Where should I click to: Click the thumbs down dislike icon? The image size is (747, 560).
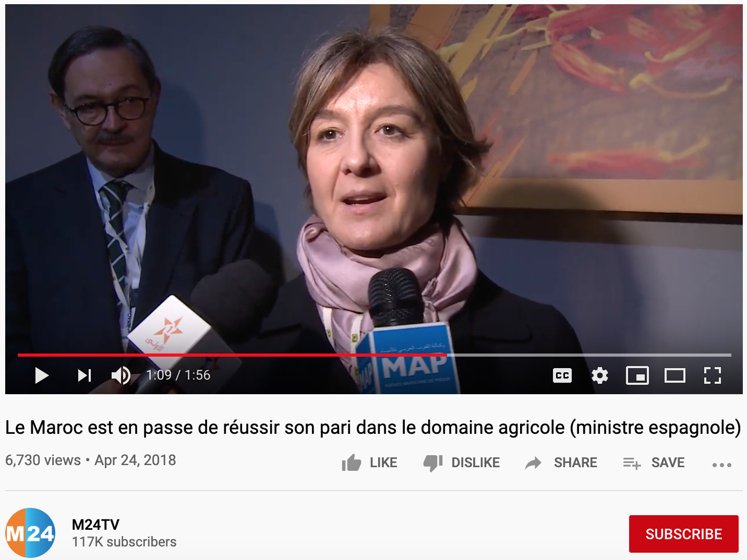coord(433,462)
